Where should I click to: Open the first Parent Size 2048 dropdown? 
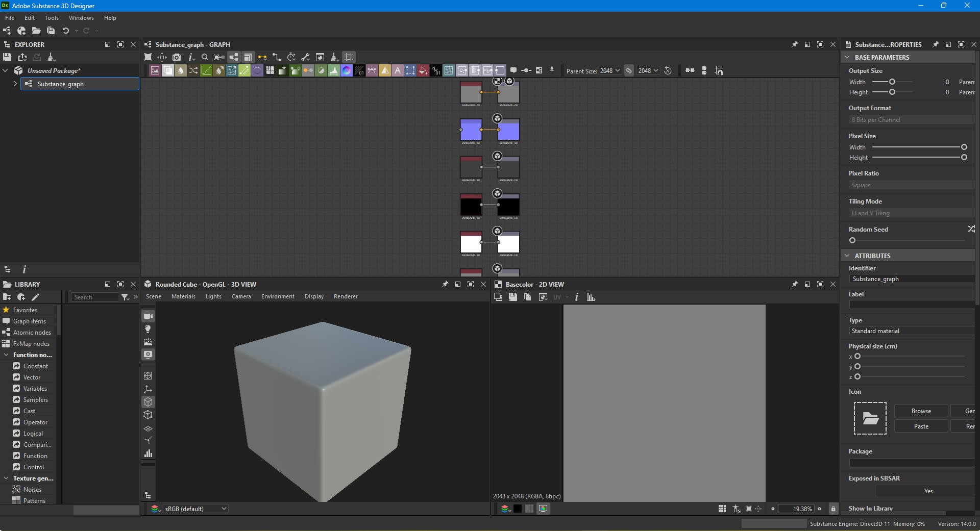click(609, 71)
